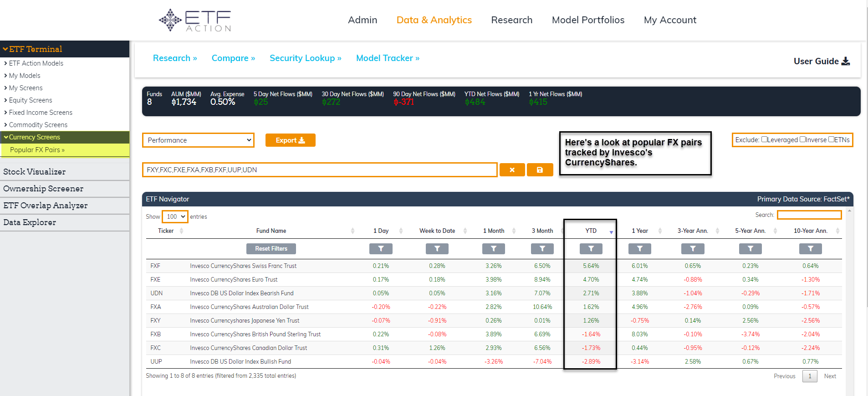Image resolution: width=868 pixels, height=396 pixels.
Task: Open the 10-Year Ann. column filter
Action: [811, 249]
